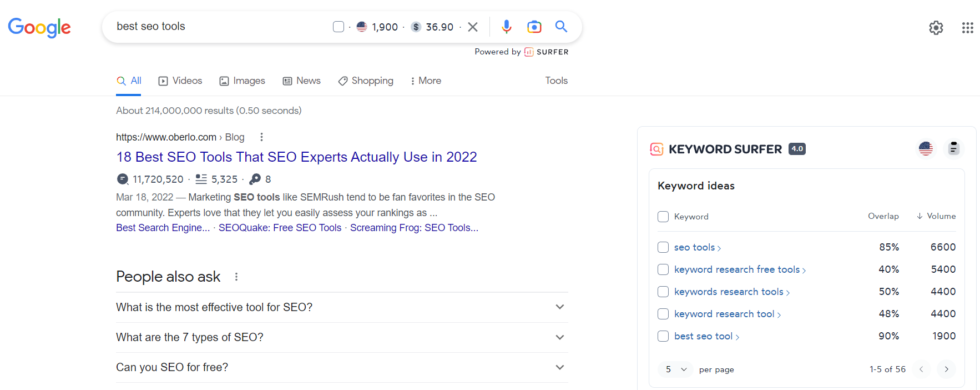Go to previous keyword ideas page
980x390 pixels.
(x=921, y=369)
